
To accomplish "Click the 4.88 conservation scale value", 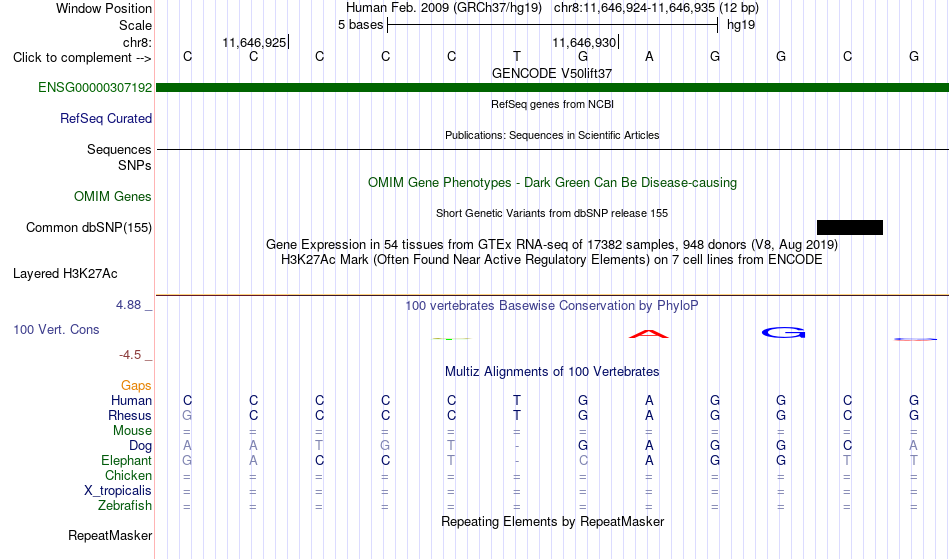I will [x=128, y=305].
